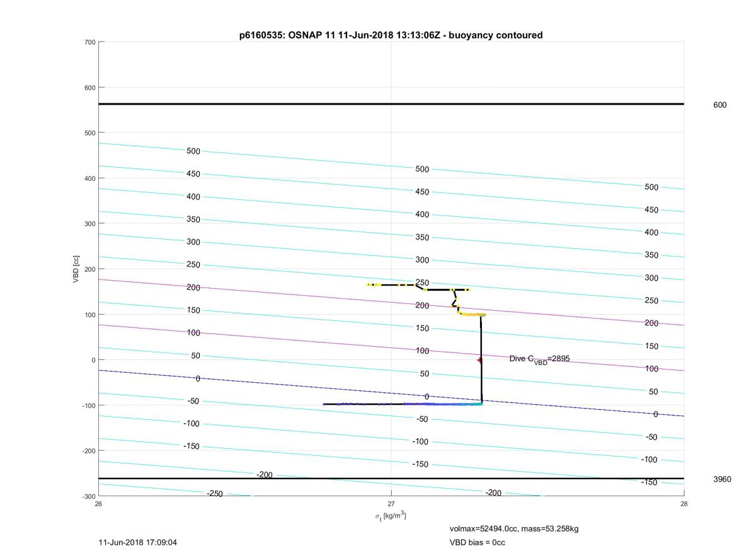756x558 pixels.
Task: Click the y-axis tick label '400'
Action: click(89, 178)
